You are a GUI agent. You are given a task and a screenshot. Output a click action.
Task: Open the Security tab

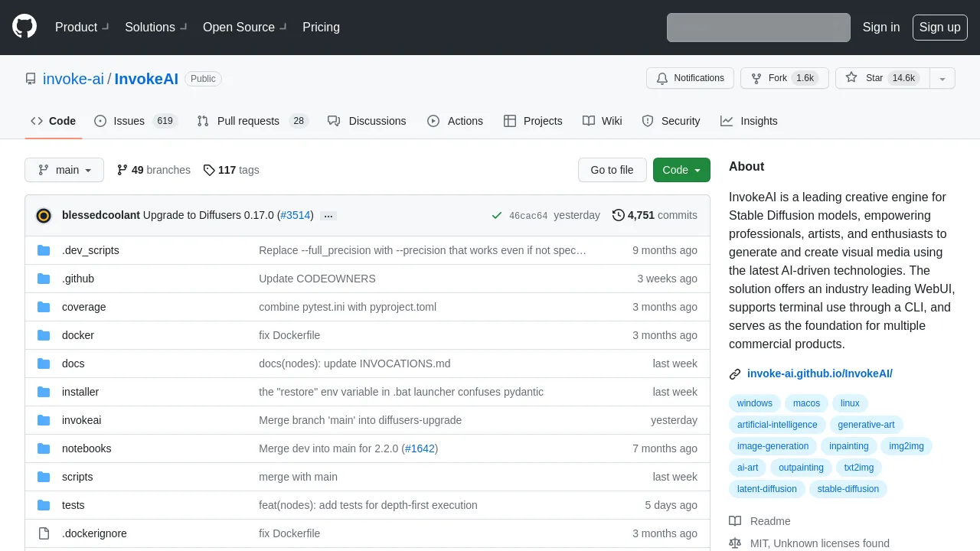click(x=671, y=121)
